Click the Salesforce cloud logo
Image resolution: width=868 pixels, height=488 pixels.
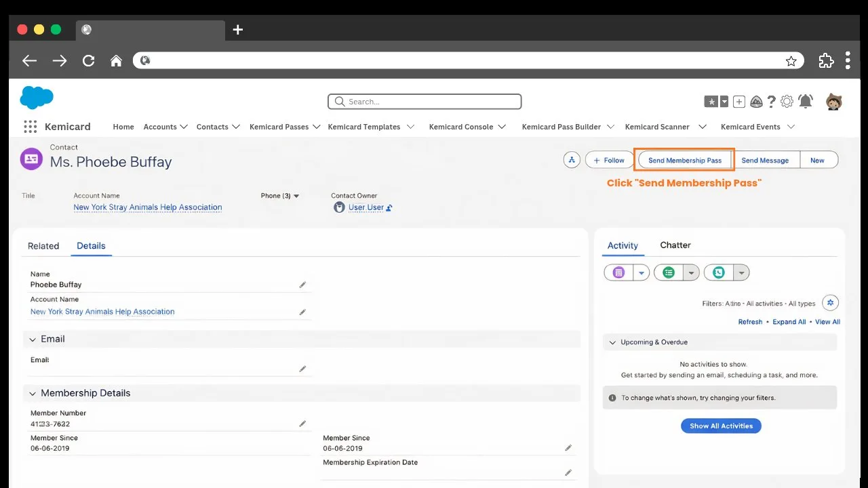tap(37, 98)
